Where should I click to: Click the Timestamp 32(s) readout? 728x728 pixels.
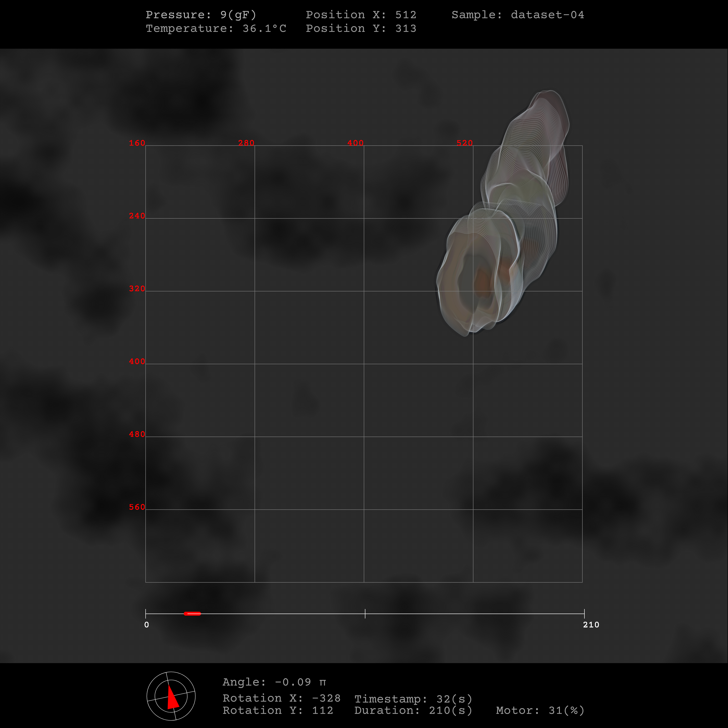[413, 699]
